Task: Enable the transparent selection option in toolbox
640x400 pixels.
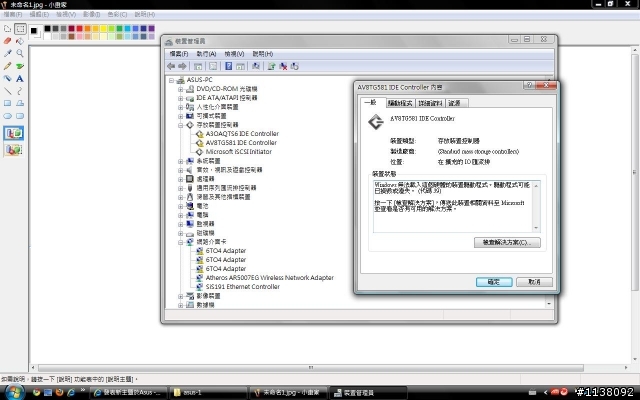Action: click(x=14, y=150)
